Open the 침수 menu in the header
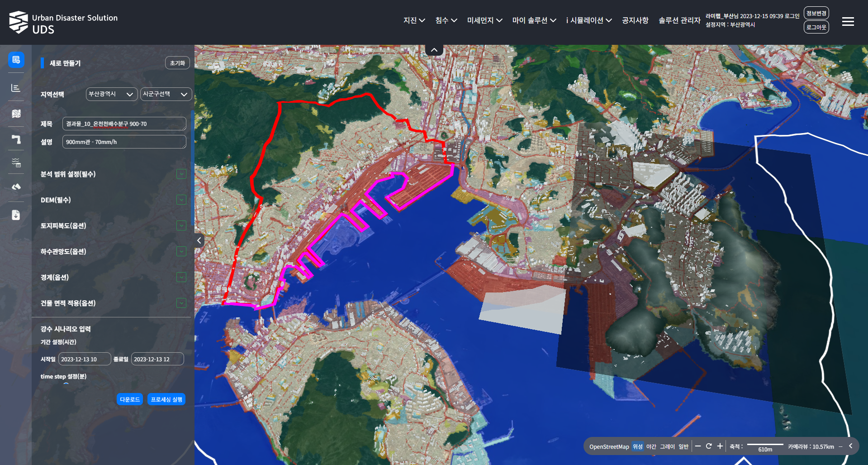 [x=446, y=20]
